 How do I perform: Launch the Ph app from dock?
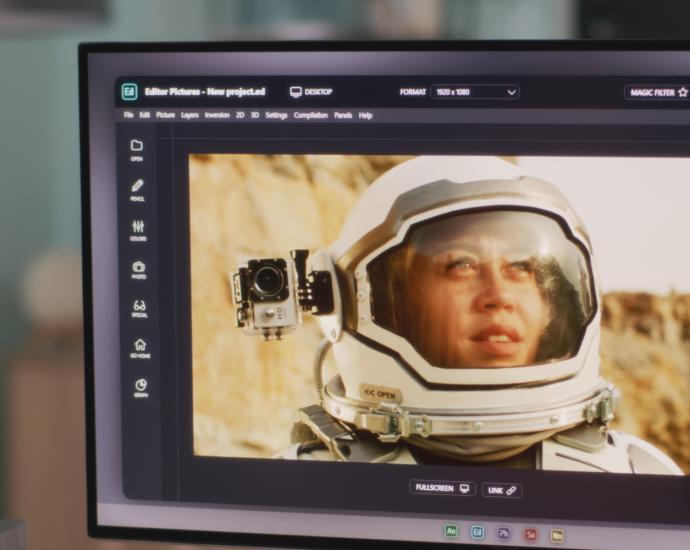[504, 534]
